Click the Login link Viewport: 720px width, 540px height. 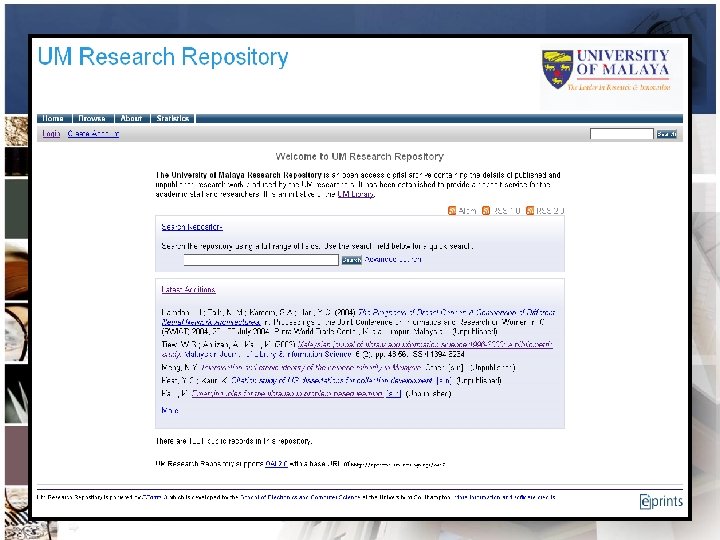coord(51,134)
